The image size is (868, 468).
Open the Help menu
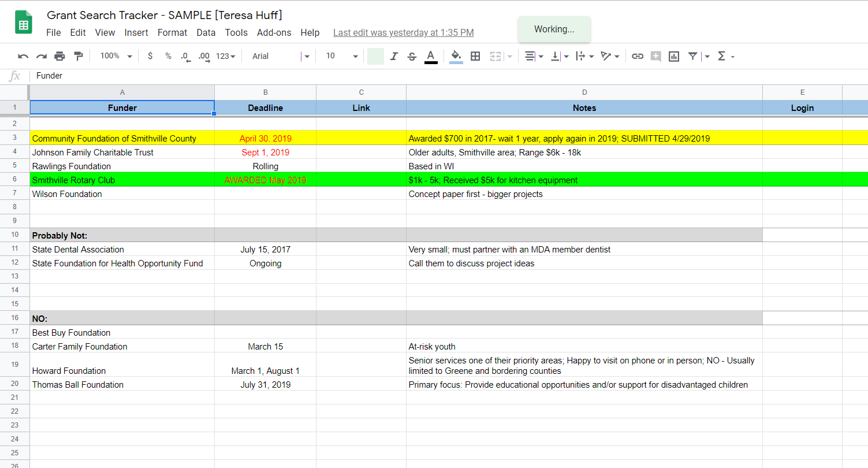(310, 33)
